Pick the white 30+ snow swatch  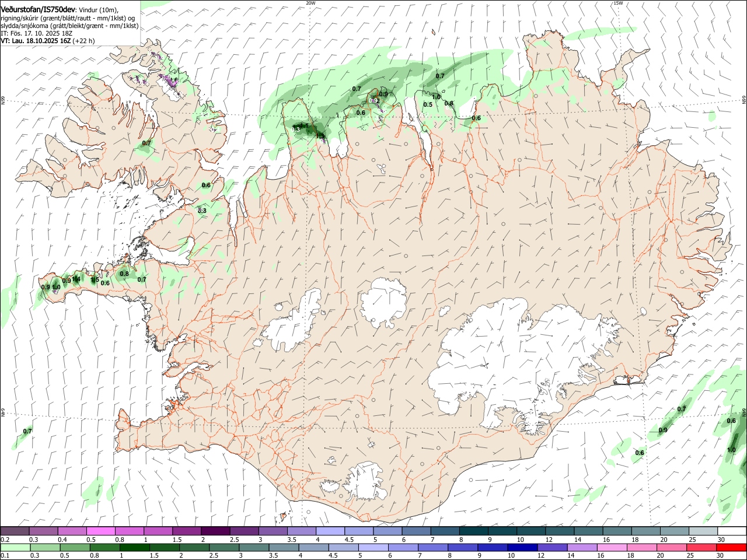tap(732, 531)
